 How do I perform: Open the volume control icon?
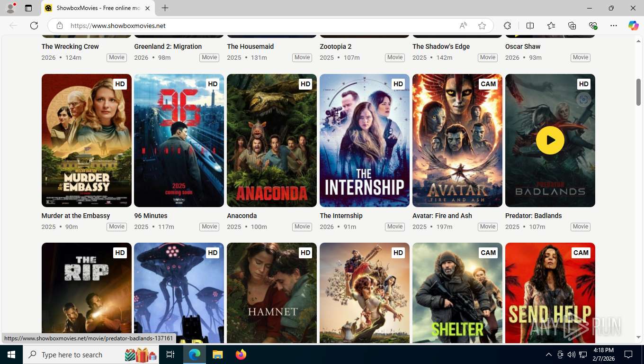click(x=571, y=355)
